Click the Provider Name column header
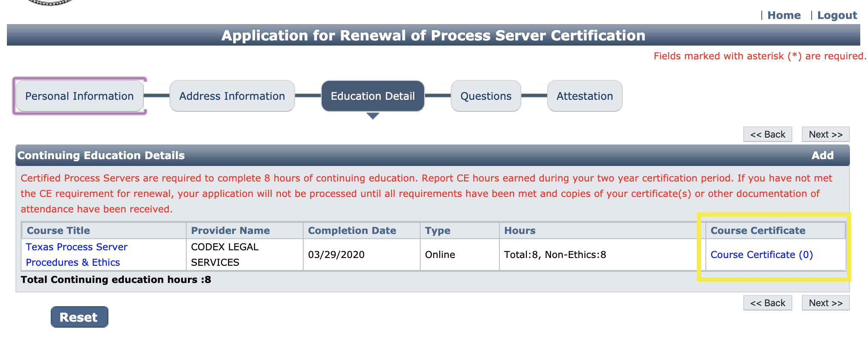Screen dimensions: 868x338 click(x=245, y=230)
